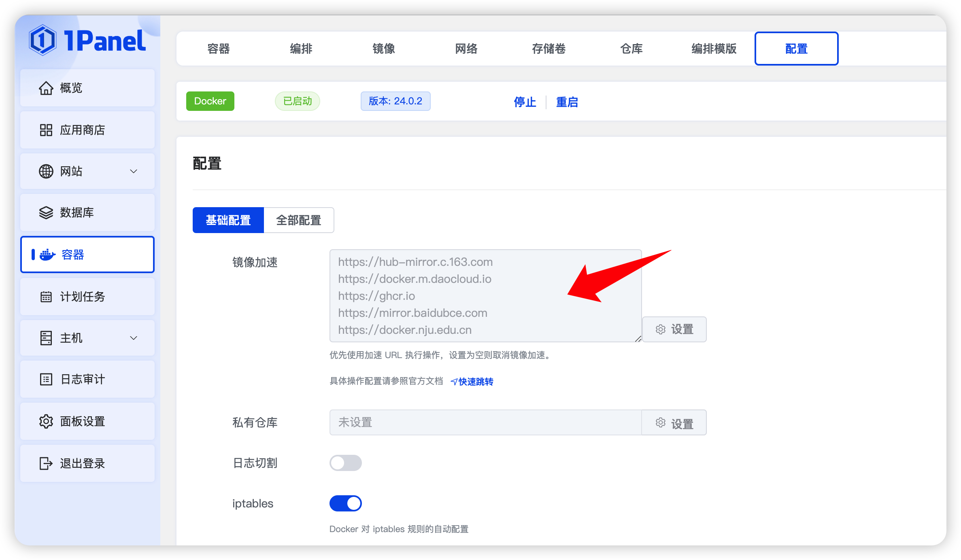Click 重启 to restart Docker
Screen dimensions: 961x560
pos(567,102)
